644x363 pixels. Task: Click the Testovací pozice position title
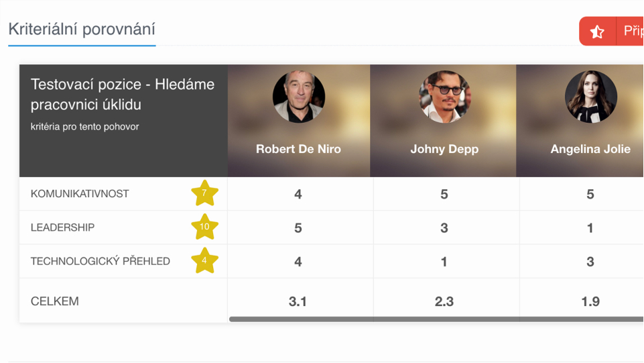tap(123, 95)
